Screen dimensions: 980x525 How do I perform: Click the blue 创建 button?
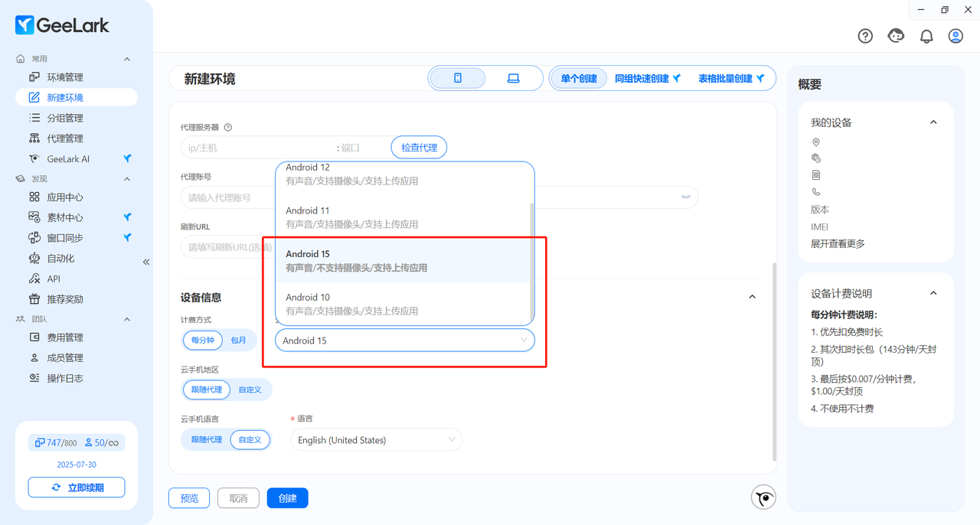(x=288, y=498)
